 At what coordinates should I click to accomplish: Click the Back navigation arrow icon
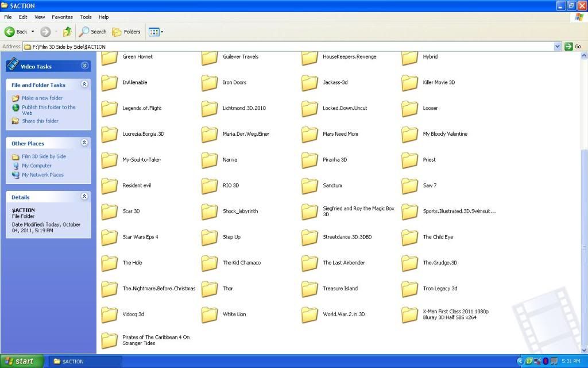click(x=10, y=32)
